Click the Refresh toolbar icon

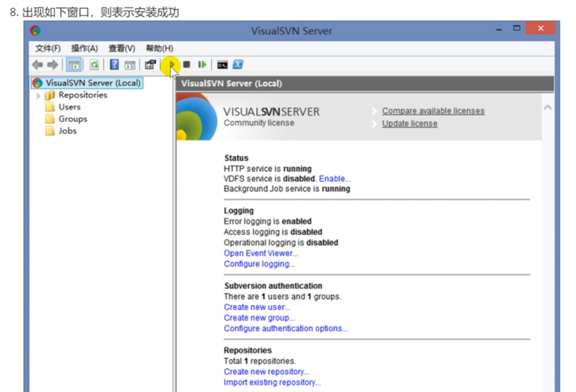pos(94,65)
